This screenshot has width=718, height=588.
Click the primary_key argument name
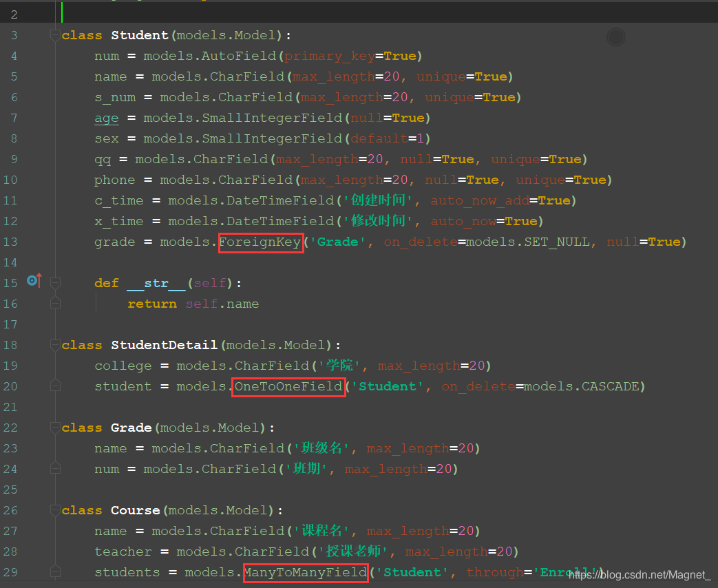click(329, 56)
